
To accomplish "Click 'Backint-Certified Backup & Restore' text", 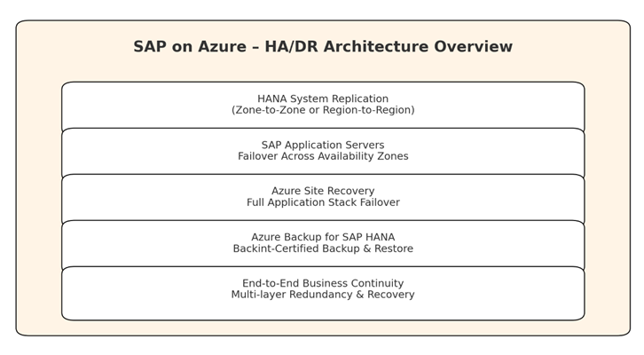I will click(x=323, y=248).
